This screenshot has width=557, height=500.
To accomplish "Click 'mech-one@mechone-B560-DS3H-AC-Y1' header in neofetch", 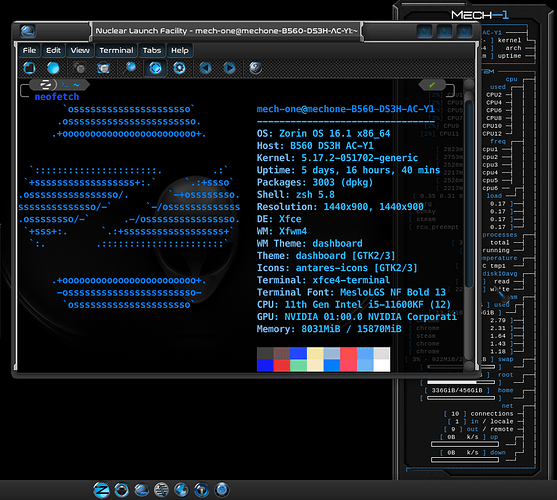I will point(345,109).
